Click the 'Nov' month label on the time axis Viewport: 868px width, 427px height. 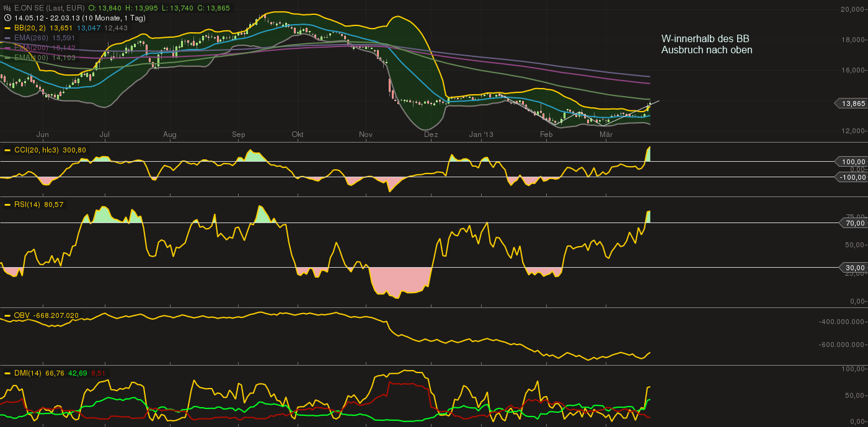coord(365,134)
